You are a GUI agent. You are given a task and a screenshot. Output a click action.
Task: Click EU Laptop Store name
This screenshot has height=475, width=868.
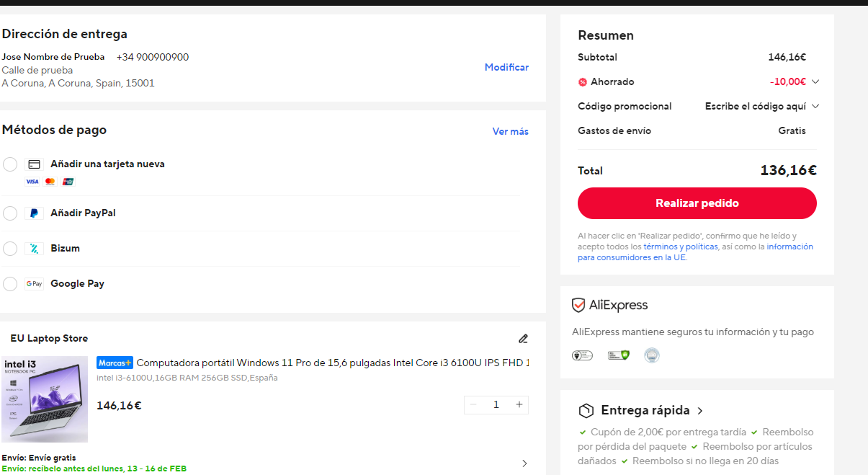point(49,339)
